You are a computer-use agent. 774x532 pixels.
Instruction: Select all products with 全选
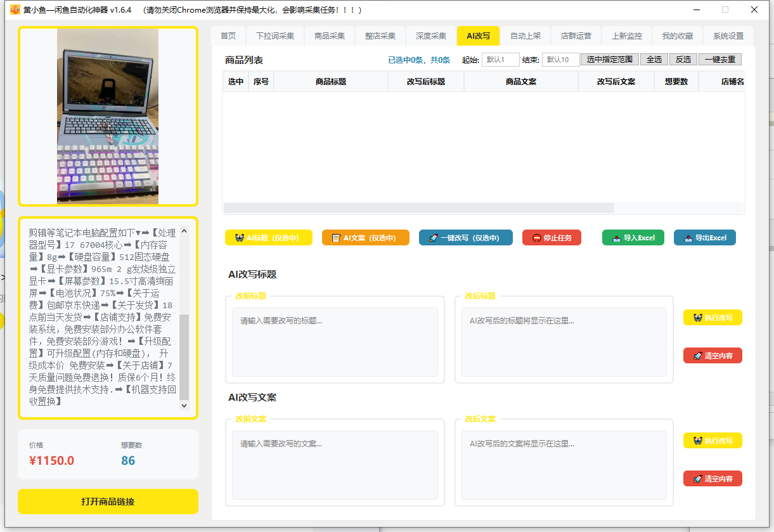click(654, 59)
